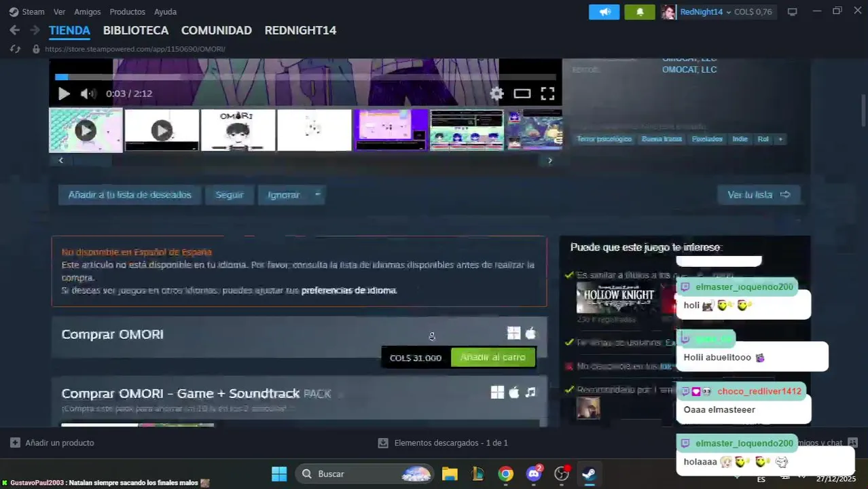Image resolution: width=868 pixels, height=489 pixels.
Task: Open the video player settings gear
Action: click(x=497, y=94)
